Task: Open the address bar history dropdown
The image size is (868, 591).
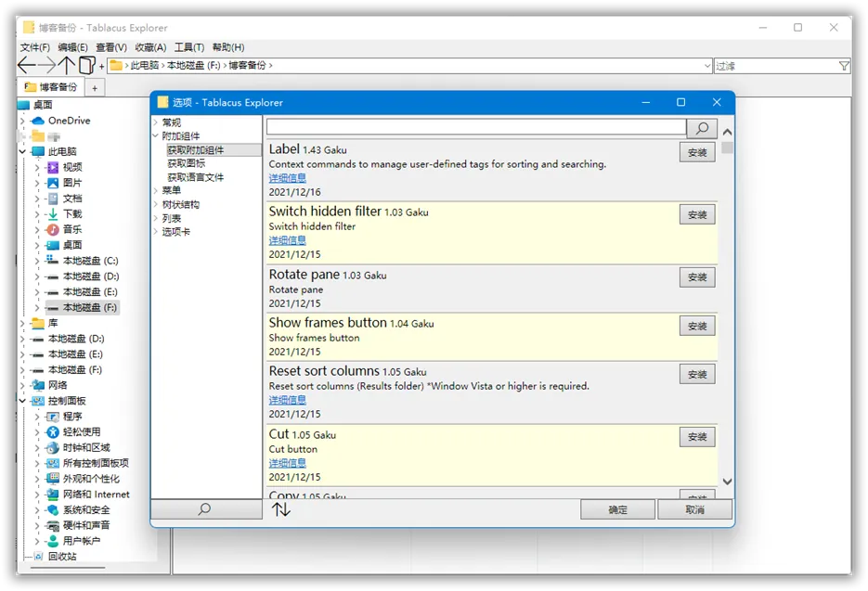Action: pos(706,66)
